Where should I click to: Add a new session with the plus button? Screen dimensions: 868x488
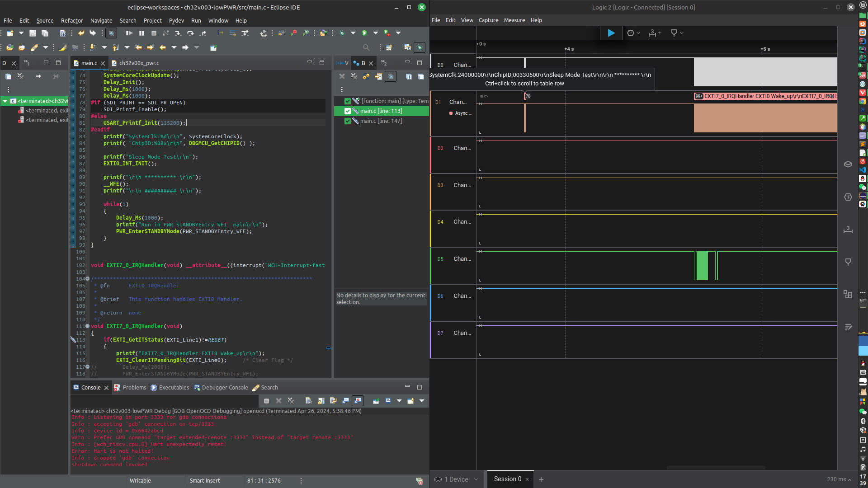(x=541, y=479)
